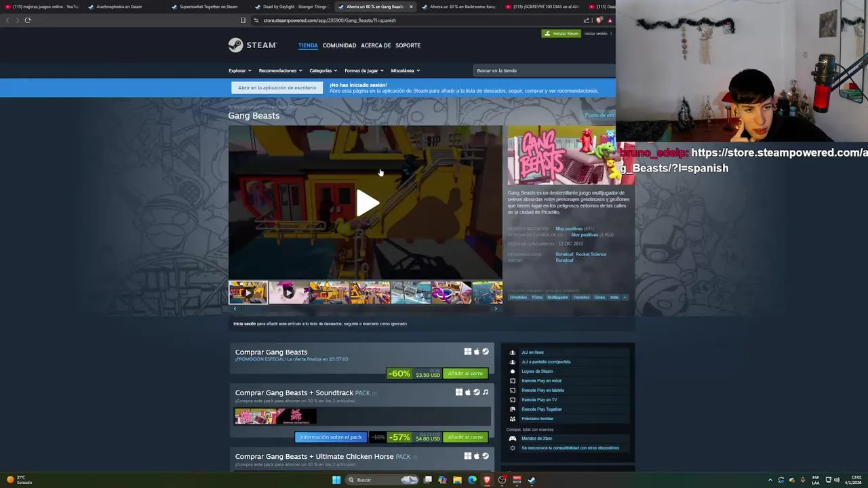
Task: Open the Brave browser taskbar icon
Action: 487,480
